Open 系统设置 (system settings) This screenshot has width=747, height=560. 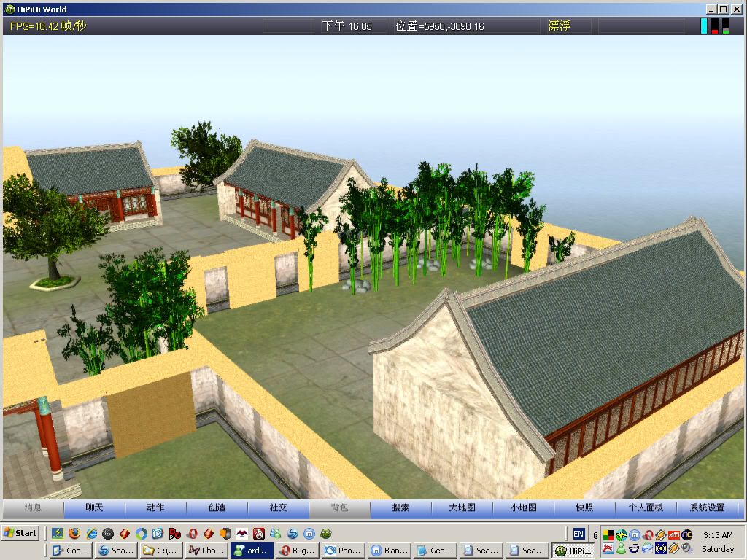(x=707, y=508)
